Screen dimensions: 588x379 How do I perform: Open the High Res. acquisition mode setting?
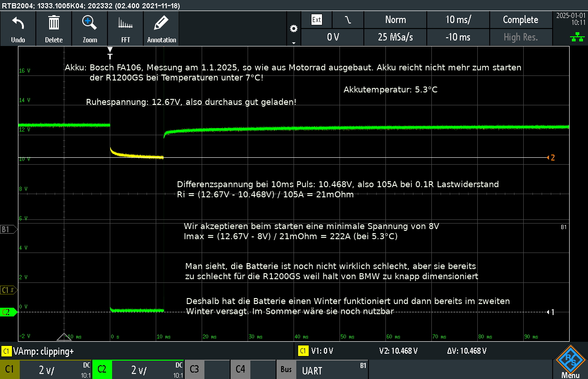click(x=520, y=37)
